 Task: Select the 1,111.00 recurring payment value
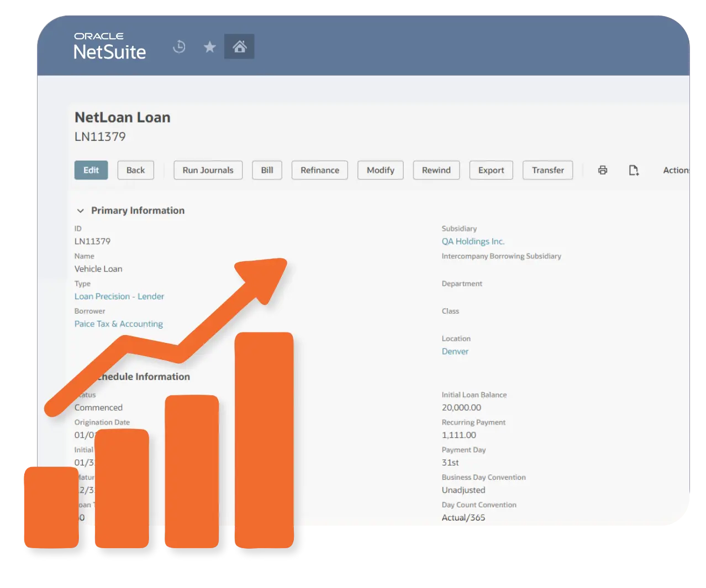coord(459,435)
